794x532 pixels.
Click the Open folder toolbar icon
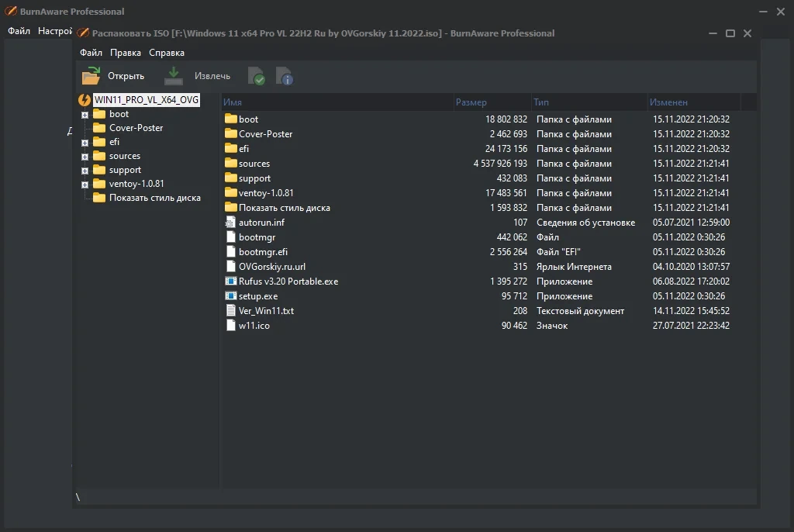point(91,76)
